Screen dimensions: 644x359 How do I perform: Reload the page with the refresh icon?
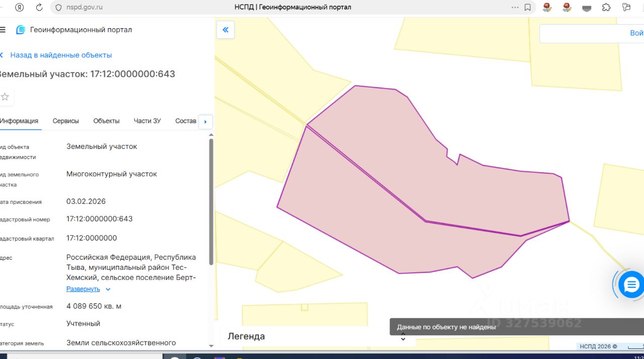coord(39,7)
